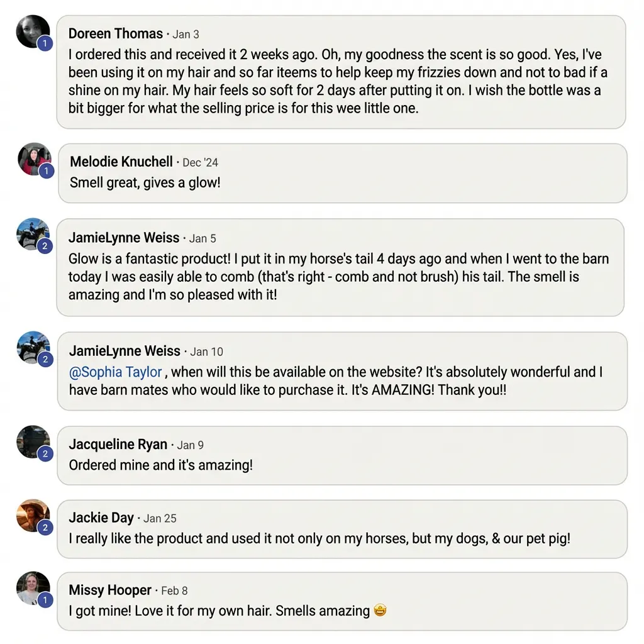
Task: Open Melodie Knuchell's profile picture
Action: point(33,158)
